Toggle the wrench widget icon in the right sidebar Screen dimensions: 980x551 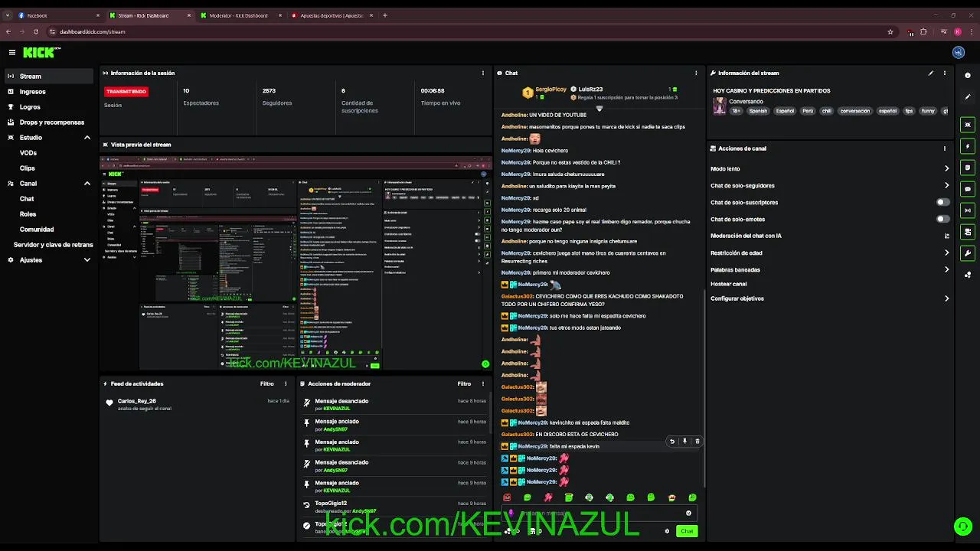click(968, 253)
